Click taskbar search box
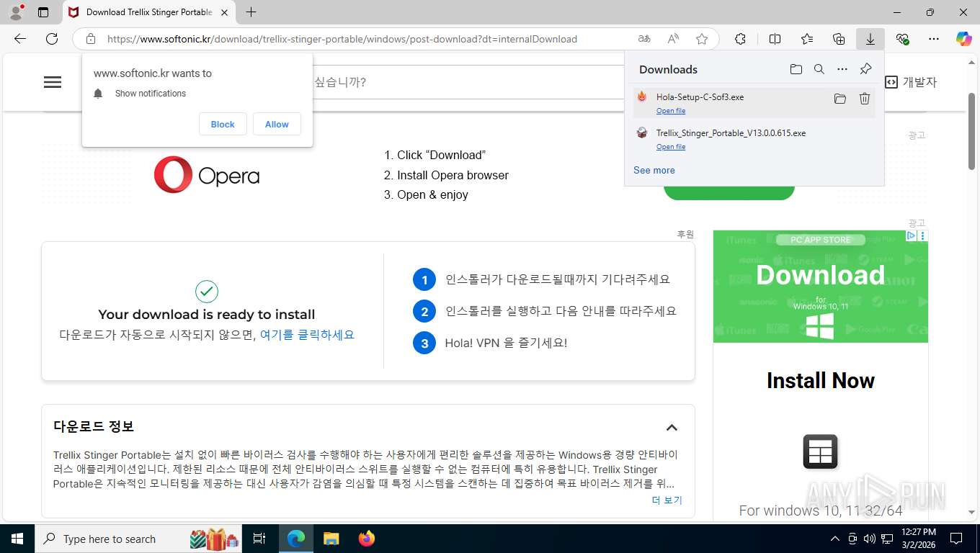980x553 pixels. 138,539
